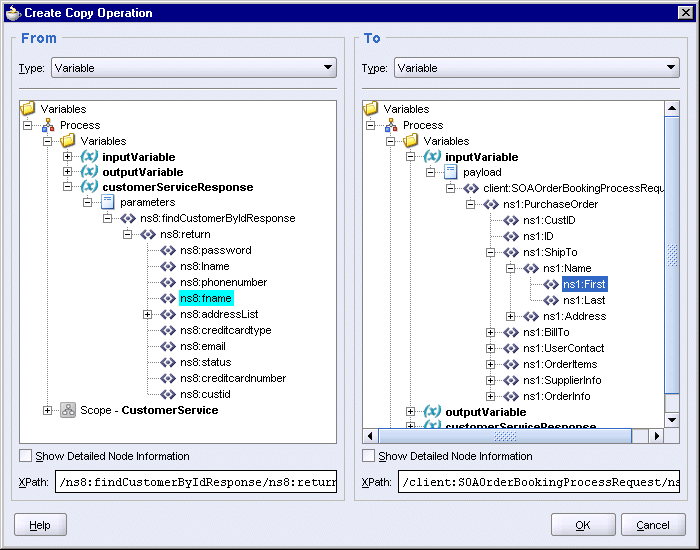The image size is (700, 550).
Task: Close the Create Copy Operation dialog
Action: point(686,12)
